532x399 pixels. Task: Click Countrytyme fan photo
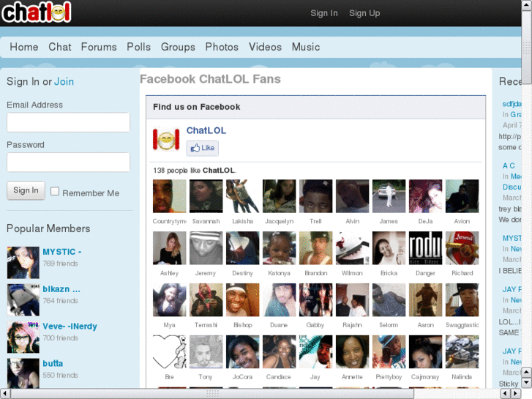(x=169, y=196)
